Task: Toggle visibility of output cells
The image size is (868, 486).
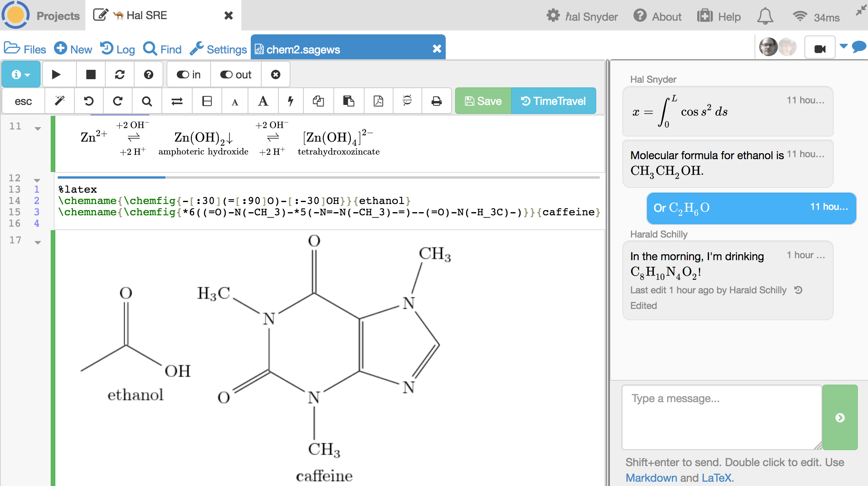Action: tap(236, 74)
